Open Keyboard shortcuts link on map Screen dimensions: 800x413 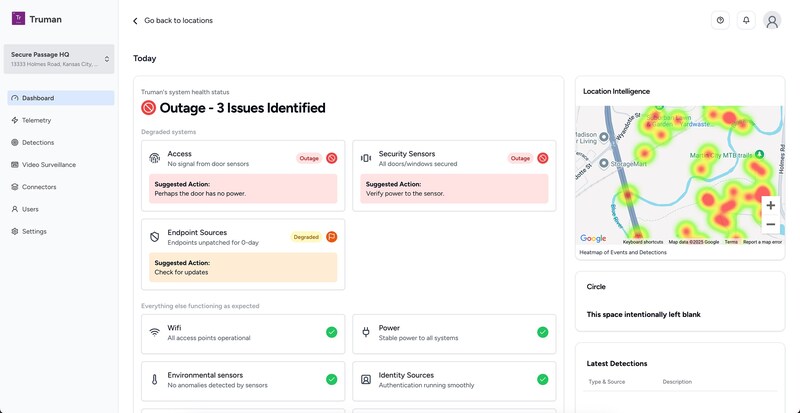[642, 242]
